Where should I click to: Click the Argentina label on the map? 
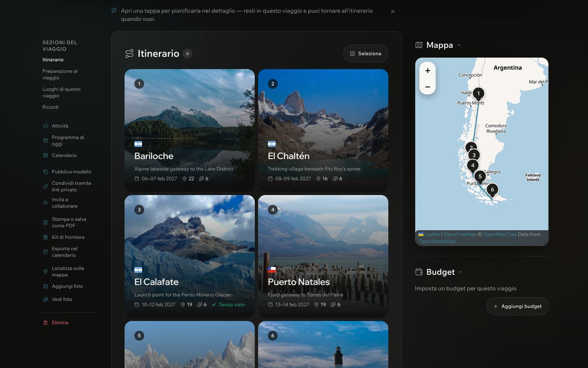pyautogui.click(x=508, y=68)
